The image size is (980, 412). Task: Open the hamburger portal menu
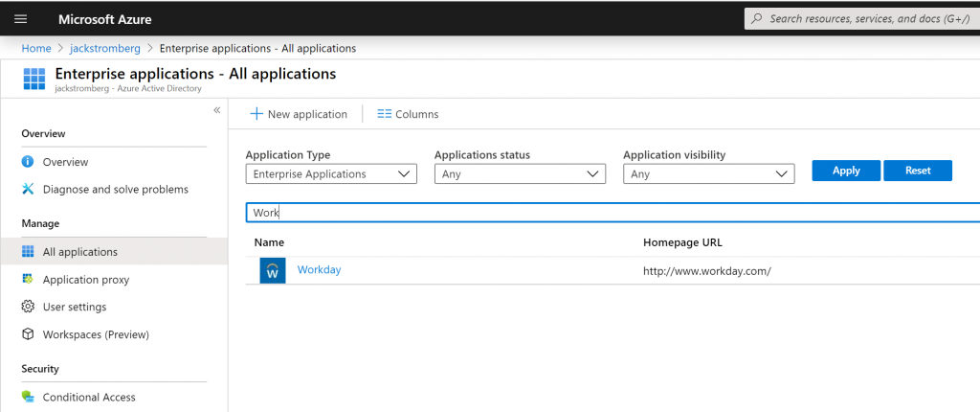pyautogui.click(x=21, y=19)
